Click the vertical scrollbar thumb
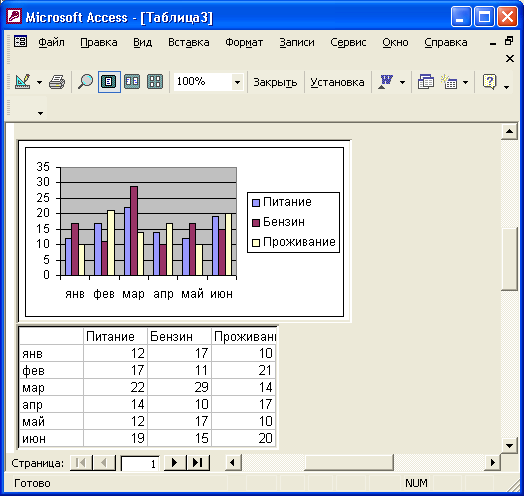The height and width of the screenshot is (496, 524). click(510, 259)
